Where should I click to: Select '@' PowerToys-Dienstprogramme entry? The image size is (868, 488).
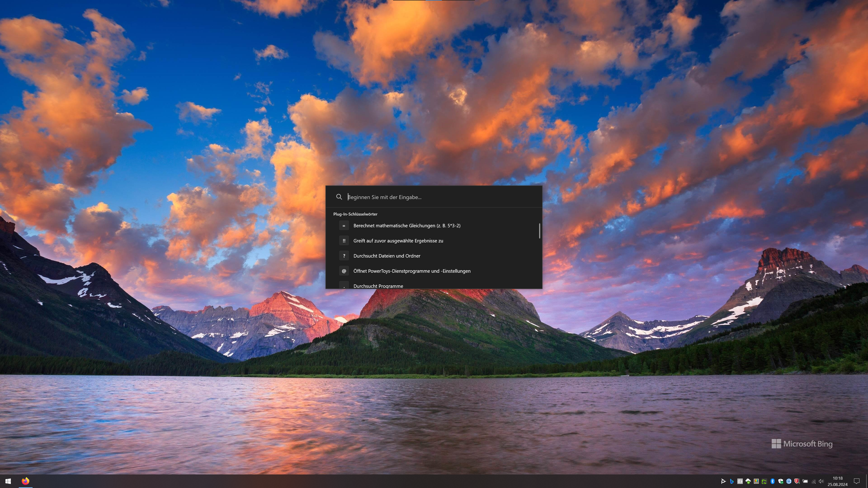(x=411, y=271)
